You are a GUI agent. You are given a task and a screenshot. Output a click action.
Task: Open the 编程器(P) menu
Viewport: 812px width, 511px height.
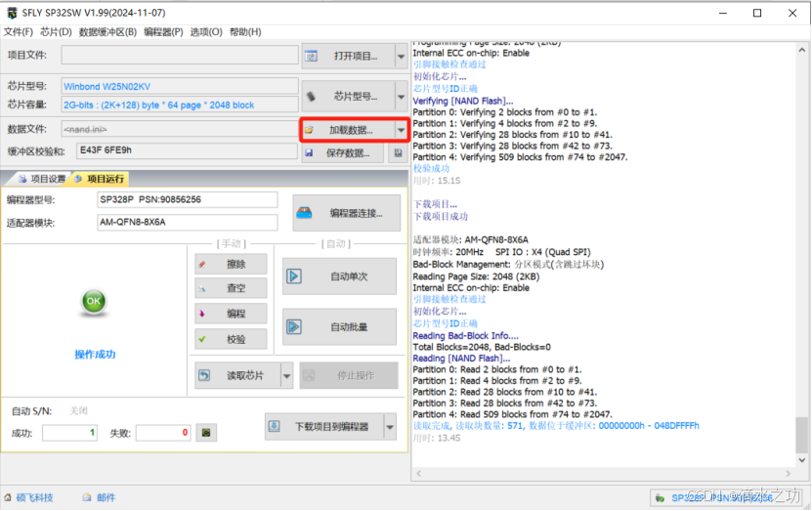[163, 32]
